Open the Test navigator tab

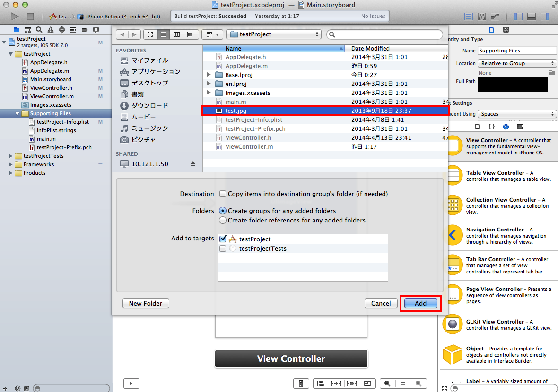(62, 30)
